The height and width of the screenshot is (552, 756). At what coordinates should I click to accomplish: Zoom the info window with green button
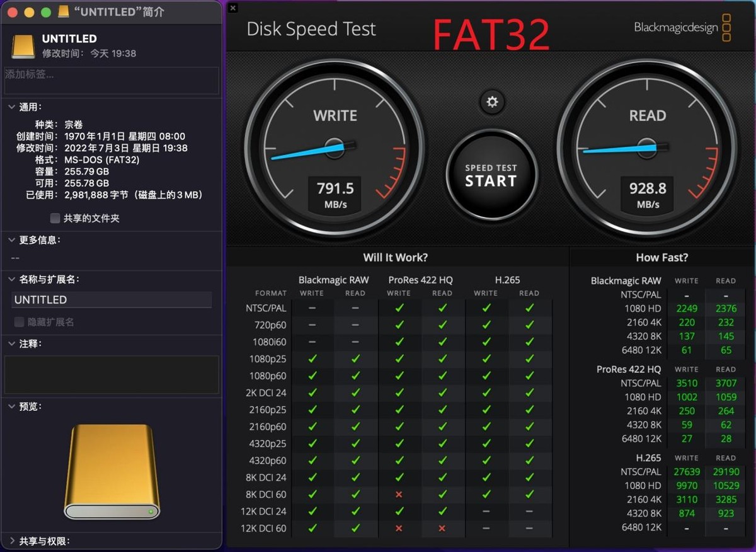(45, 13)
